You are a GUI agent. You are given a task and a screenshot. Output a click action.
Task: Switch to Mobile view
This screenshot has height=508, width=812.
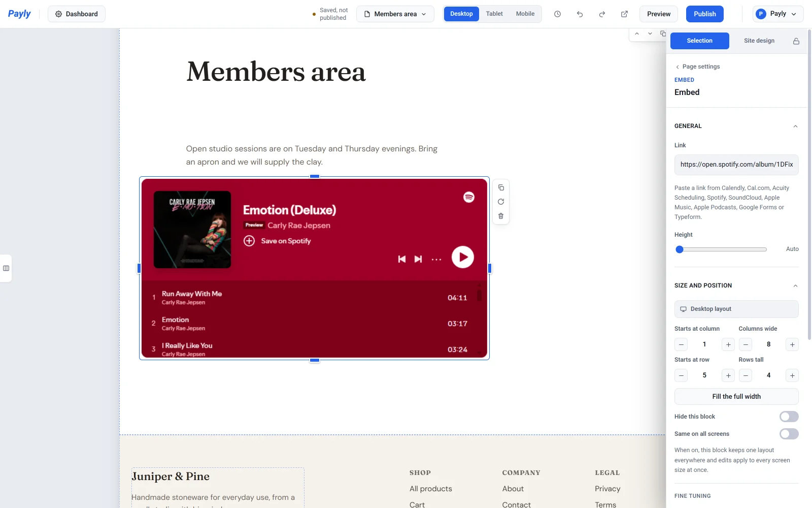[525, 14]
